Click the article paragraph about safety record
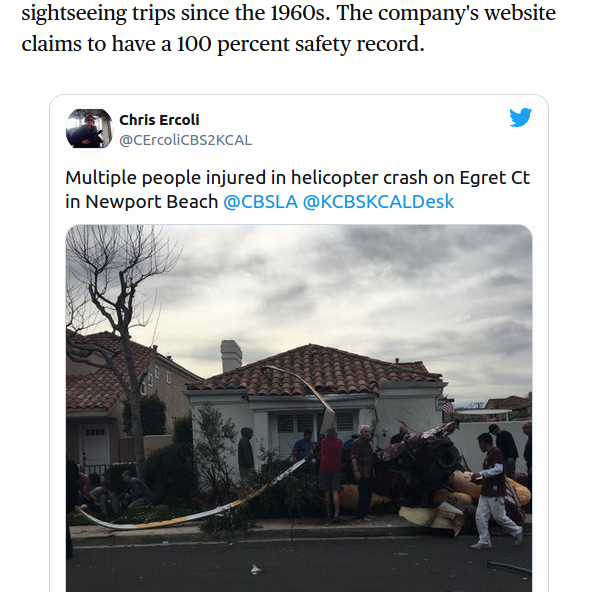The image size is (590, 592). (288, 28)
